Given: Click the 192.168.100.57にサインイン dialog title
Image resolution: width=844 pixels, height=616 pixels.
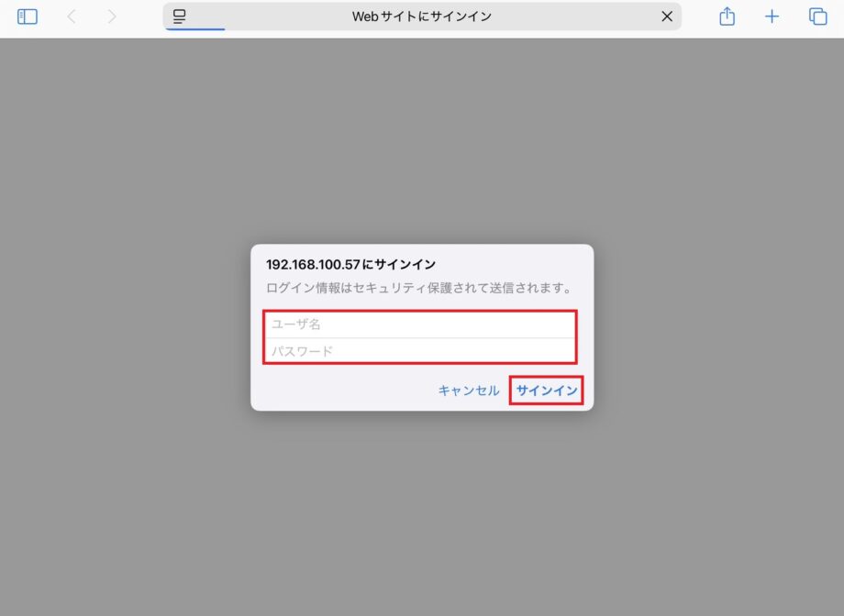Looking at the screenshot, I should pos(350,264).
